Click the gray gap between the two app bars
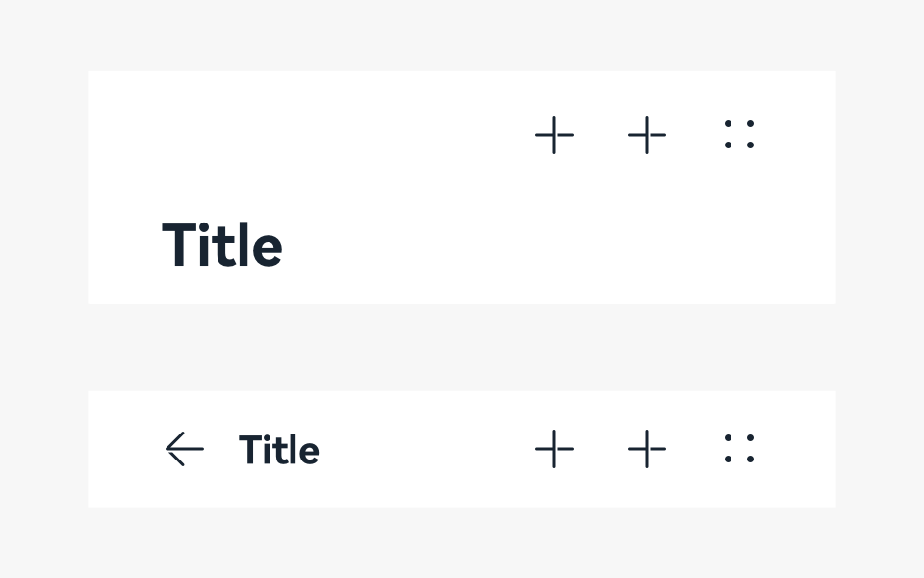This screenshot has height=578, width=924. (462, 348)
